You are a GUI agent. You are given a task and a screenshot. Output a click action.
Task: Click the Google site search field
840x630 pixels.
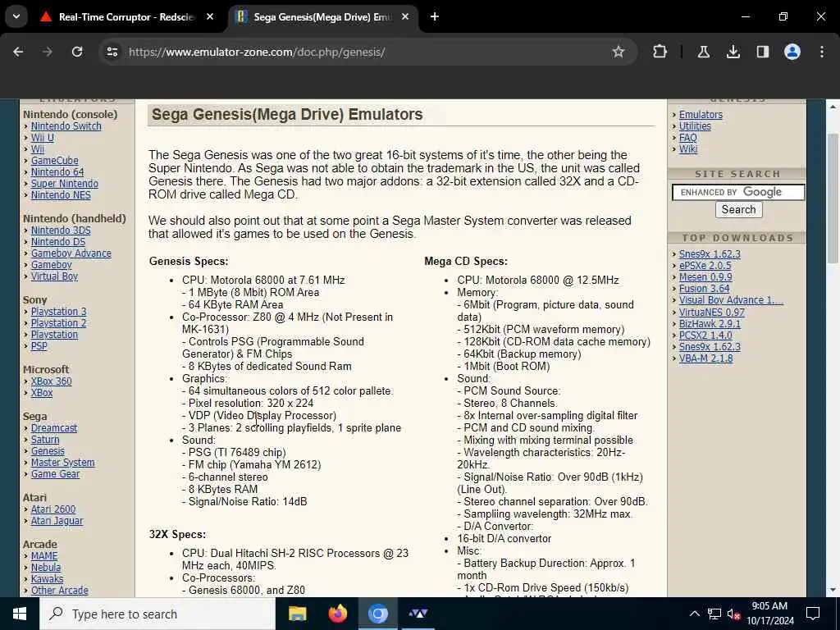(738, 192)
